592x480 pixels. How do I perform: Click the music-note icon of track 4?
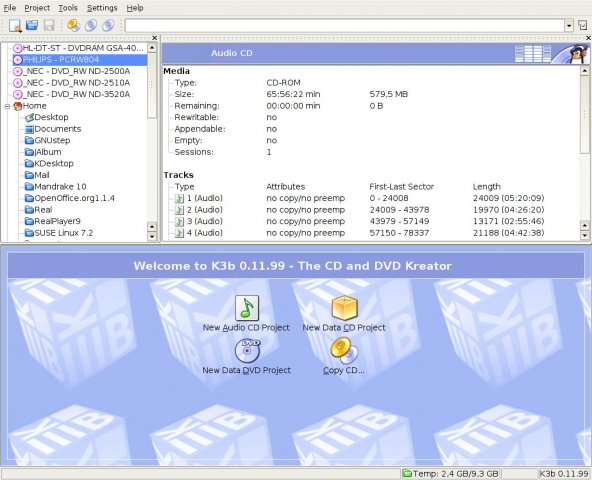(180, 233)
